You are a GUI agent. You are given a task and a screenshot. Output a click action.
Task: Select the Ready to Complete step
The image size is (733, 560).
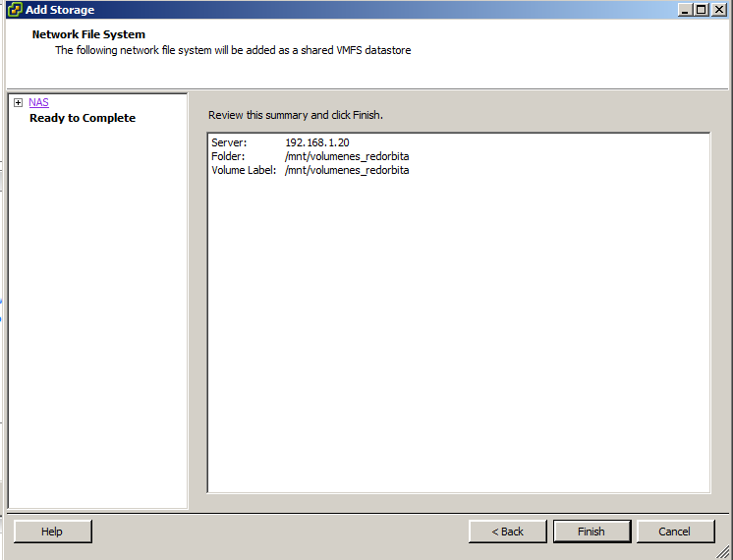[x=83, y=118]
